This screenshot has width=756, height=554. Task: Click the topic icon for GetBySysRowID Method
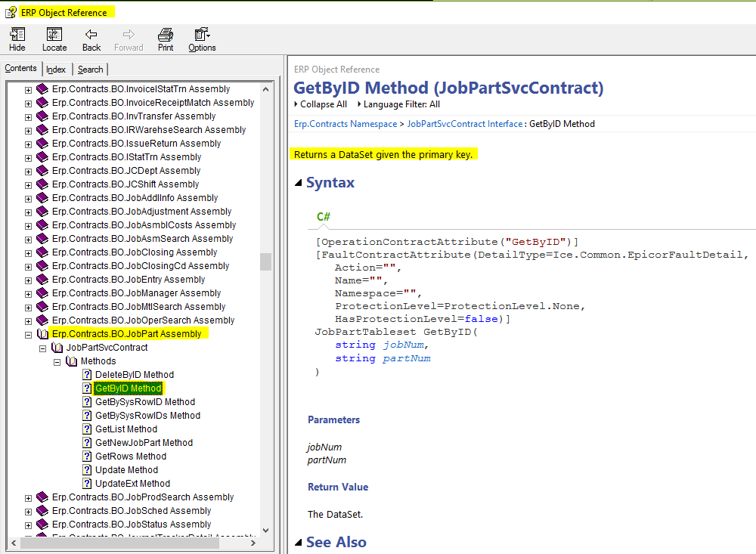(87, 401)
